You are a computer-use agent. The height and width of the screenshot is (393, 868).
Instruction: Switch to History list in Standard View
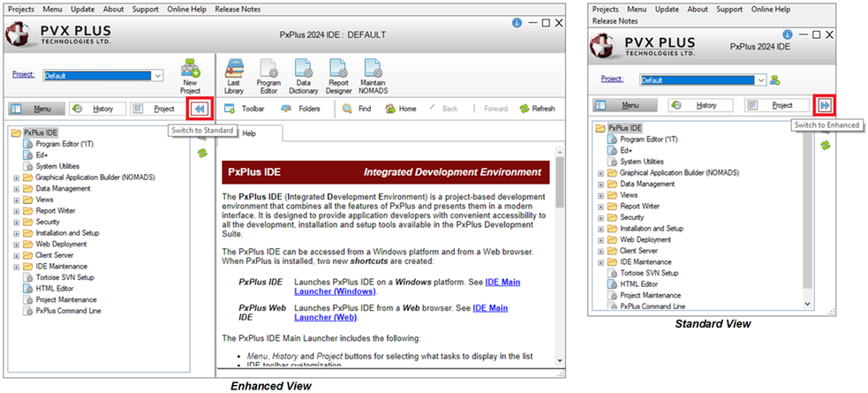point(699,105)
